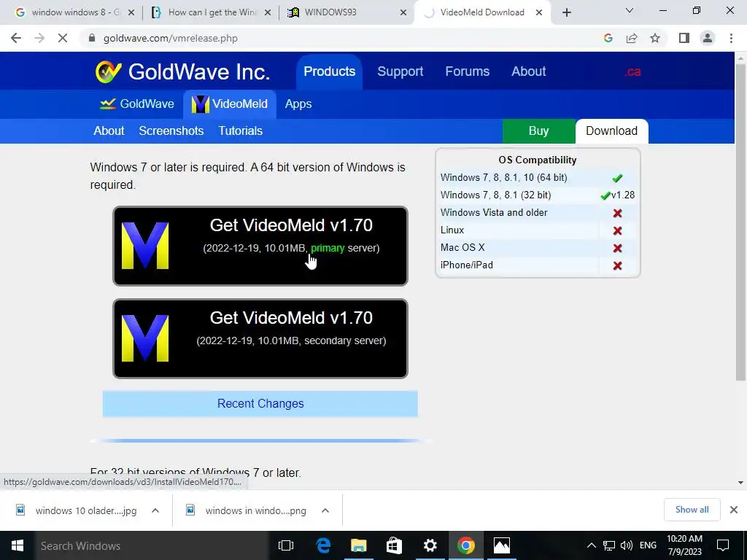Bookmark this page with the star
The image size is (747, 560).
click(655, 38)
